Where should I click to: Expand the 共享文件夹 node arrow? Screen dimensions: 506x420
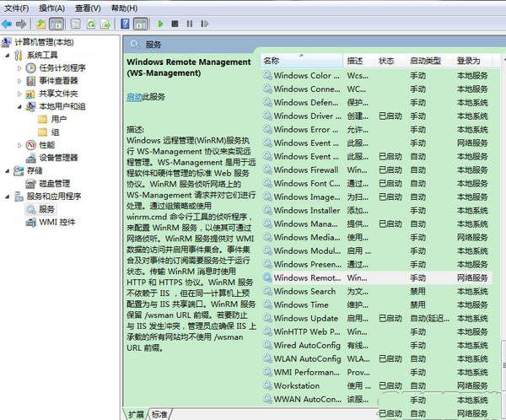coord(19,94)
